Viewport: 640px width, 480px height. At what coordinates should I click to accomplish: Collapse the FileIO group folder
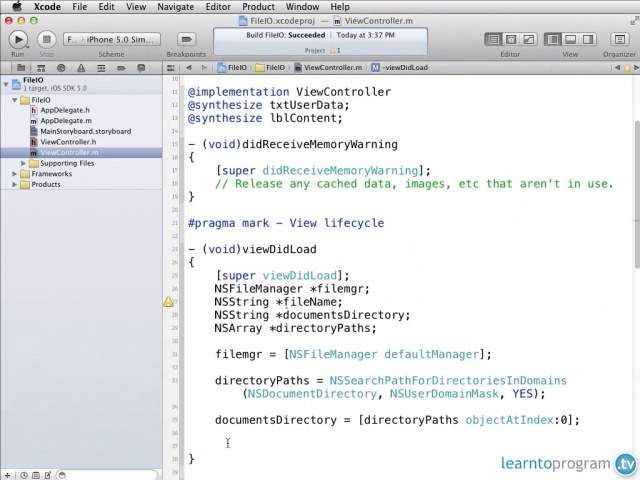tap(15, 100)
